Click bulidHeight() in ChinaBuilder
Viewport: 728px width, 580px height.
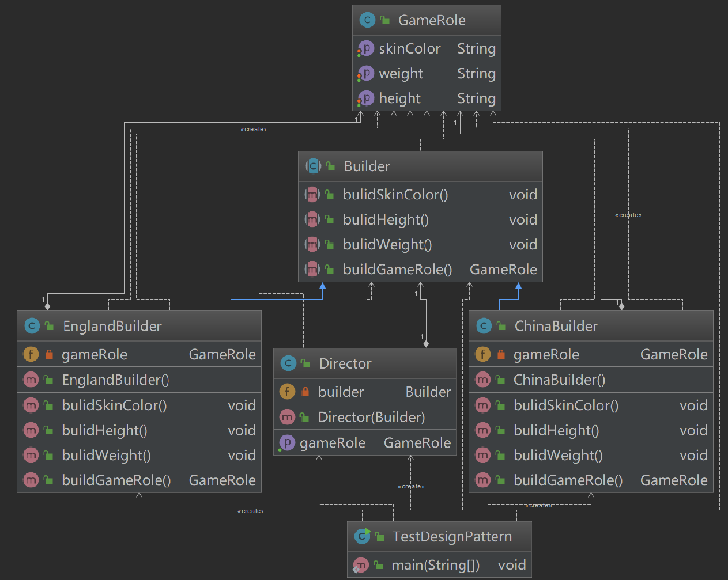(556, 430)
